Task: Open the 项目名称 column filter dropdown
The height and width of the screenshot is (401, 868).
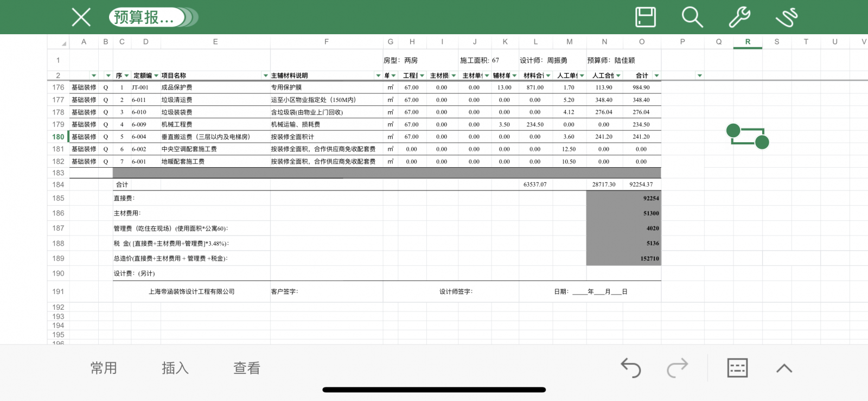Action: tap(266, 75)
